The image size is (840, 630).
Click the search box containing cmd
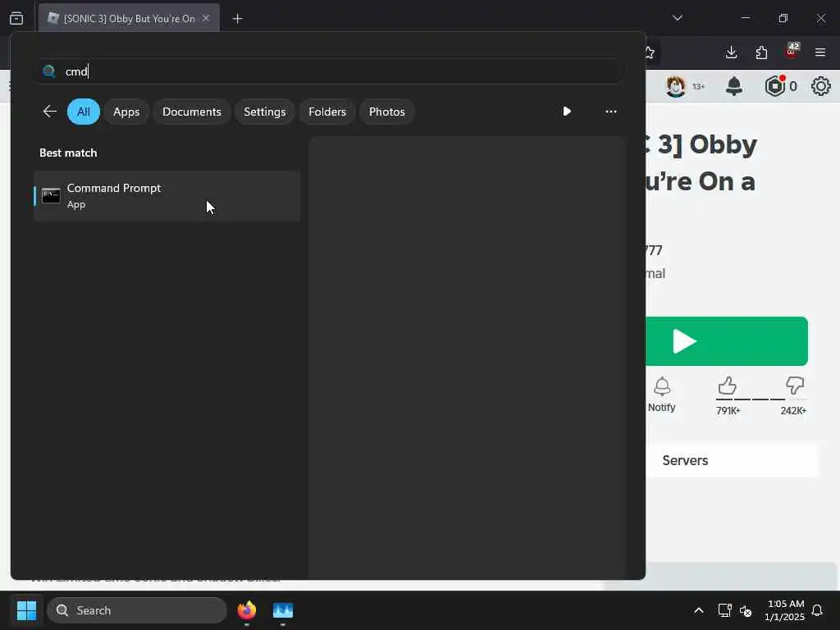pos(328,71)
